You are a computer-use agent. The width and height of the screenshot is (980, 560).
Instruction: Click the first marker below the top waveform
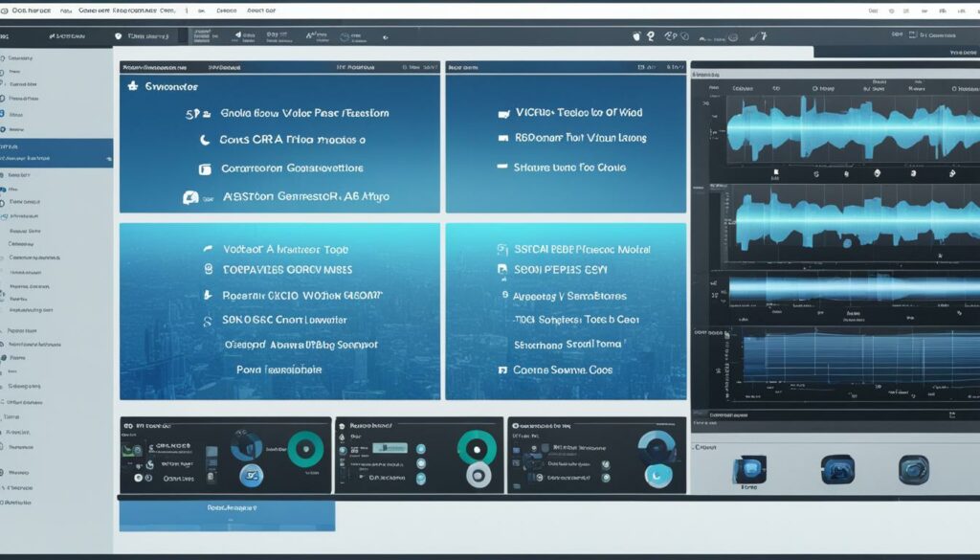coord(775,172)
